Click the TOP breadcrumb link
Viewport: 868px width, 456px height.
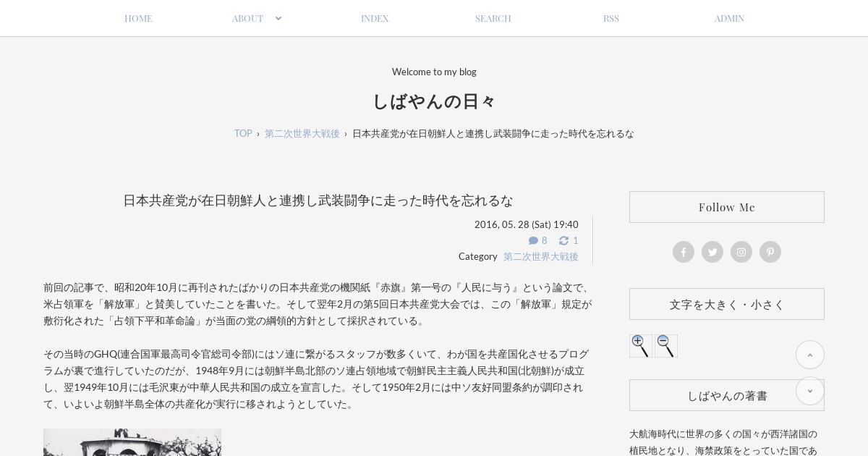tap(243, 133)
